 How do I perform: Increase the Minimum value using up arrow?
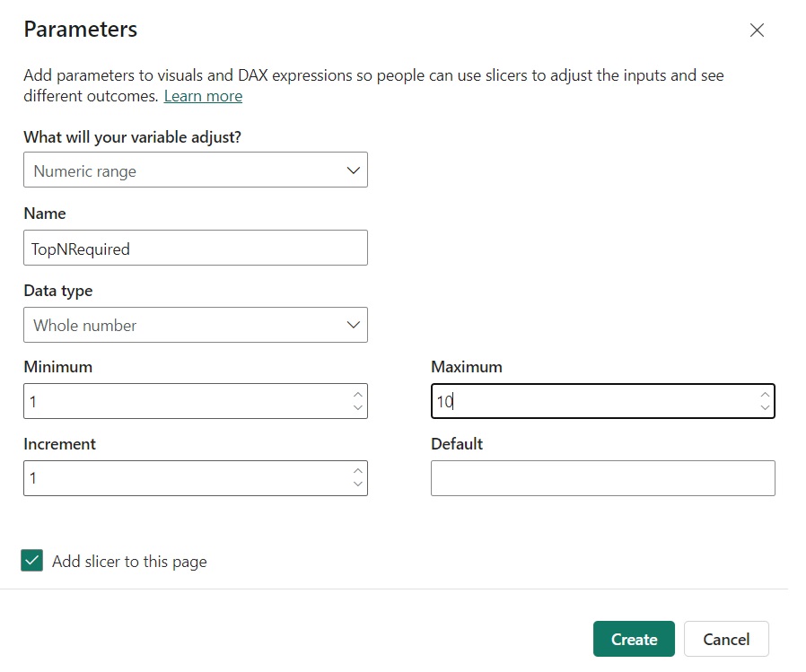click(358, 394)
